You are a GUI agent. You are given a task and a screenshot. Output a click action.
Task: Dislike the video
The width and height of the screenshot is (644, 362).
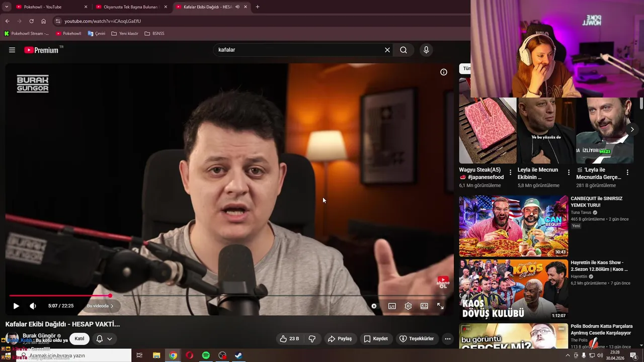(x=312, y=339)
